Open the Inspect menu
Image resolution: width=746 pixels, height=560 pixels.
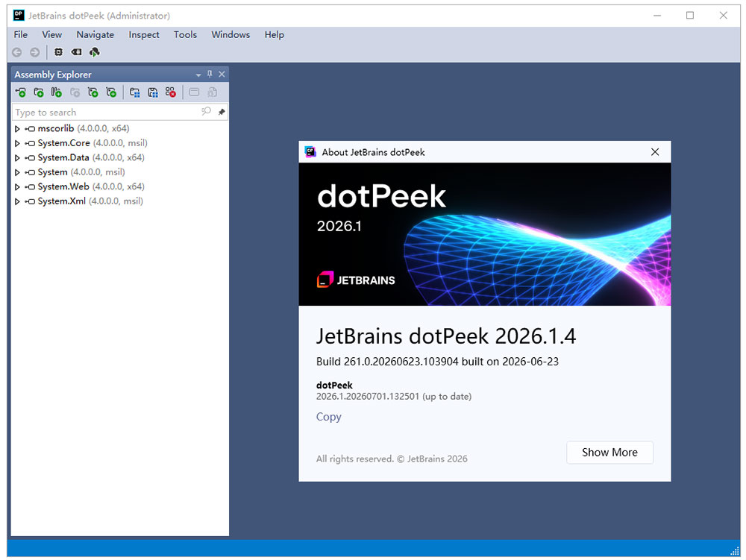pyautogui.click(x=144, y=35)
